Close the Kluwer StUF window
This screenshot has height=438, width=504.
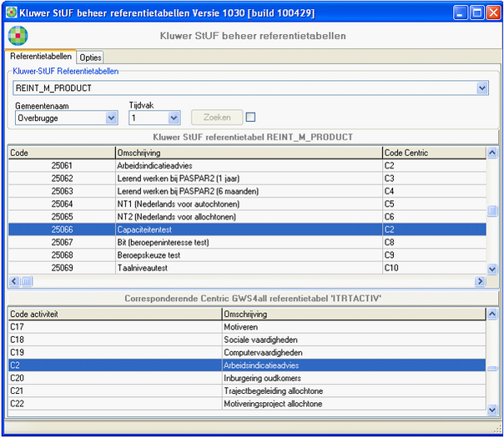click(x=493, y=13)
